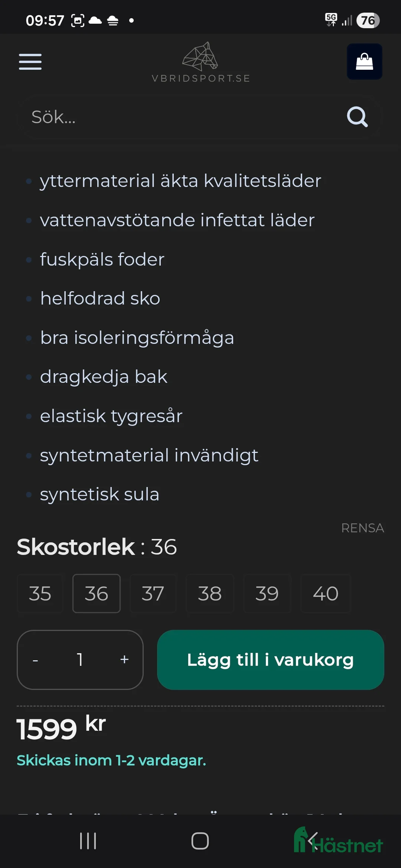Image resolution: width=401 pixels, height=868 pixels.
Task: Select shoe size 37
Action: click(153, 594)
